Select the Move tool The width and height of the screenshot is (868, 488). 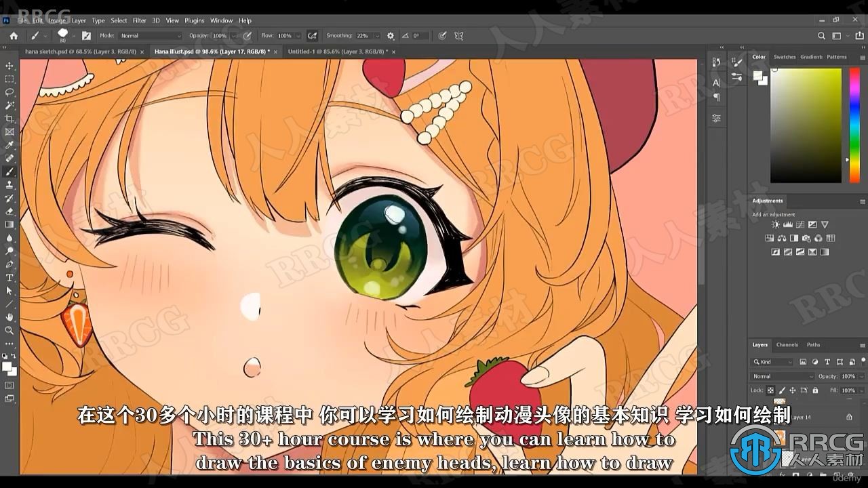click(9, 66)
